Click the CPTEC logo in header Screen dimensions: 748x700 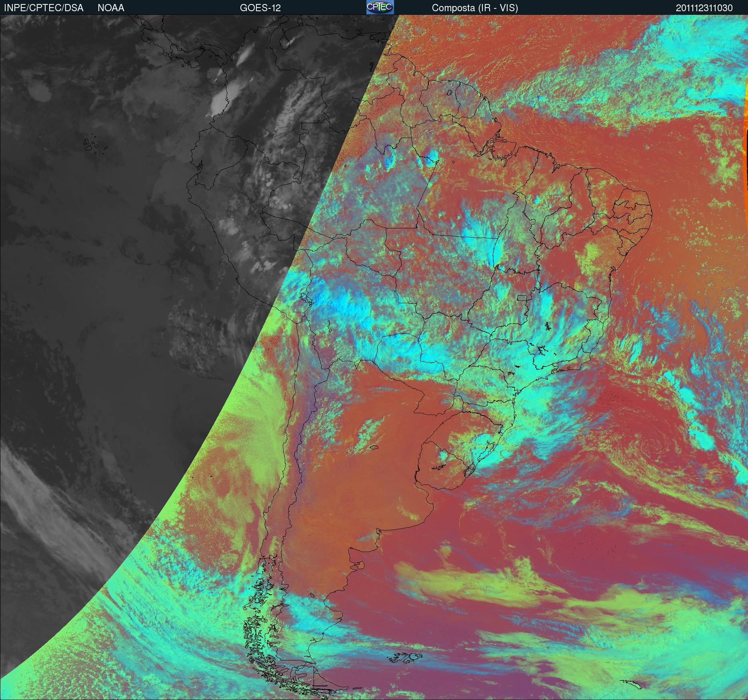click(380, 7)
